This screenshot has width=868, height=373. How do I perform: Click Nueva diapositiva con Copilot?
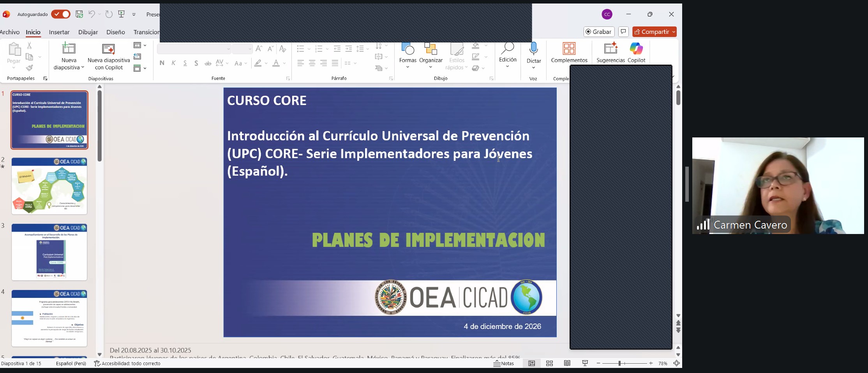point(109,56)
